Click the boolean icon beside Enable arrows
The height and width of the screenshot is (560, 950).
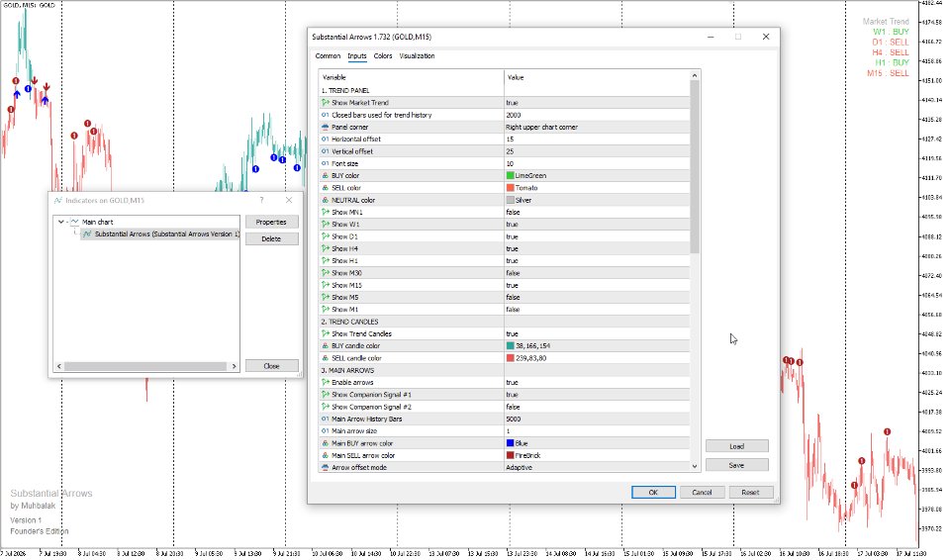point(326,383)
